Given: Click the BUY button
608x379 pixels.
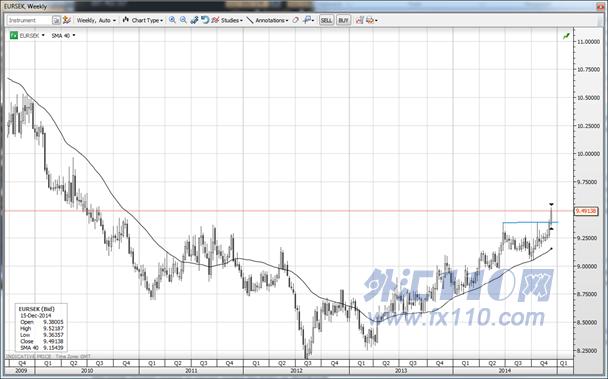Looking at the screenshot, I should click(343, 20).
